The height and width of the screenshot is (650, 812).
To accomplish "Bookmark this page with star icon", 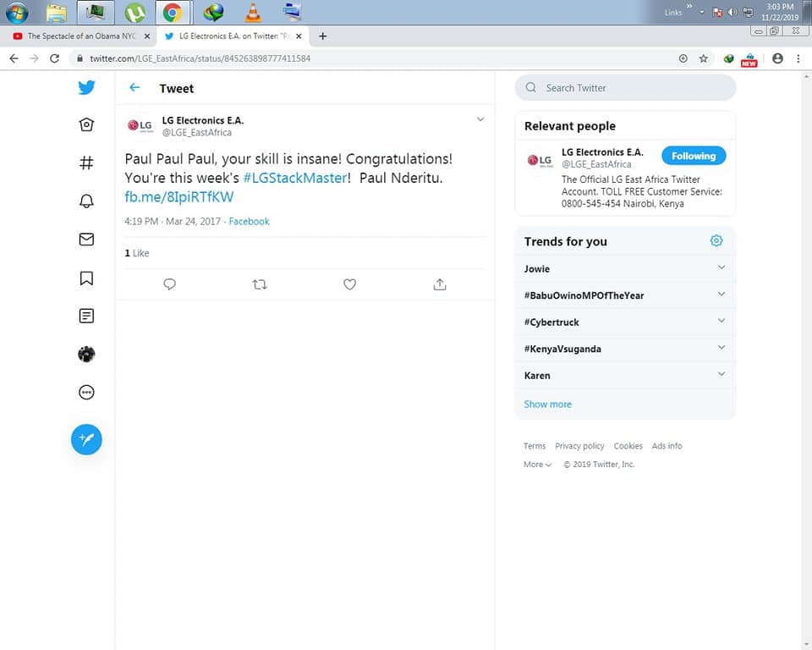I will [x=703, y=58].
